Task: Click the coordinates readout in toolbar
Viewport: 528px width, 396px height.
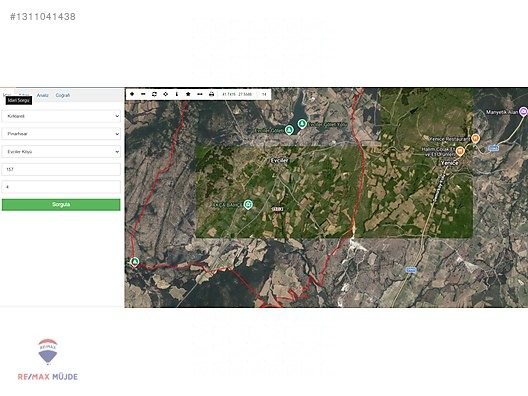Action: (x=237, y=94)
